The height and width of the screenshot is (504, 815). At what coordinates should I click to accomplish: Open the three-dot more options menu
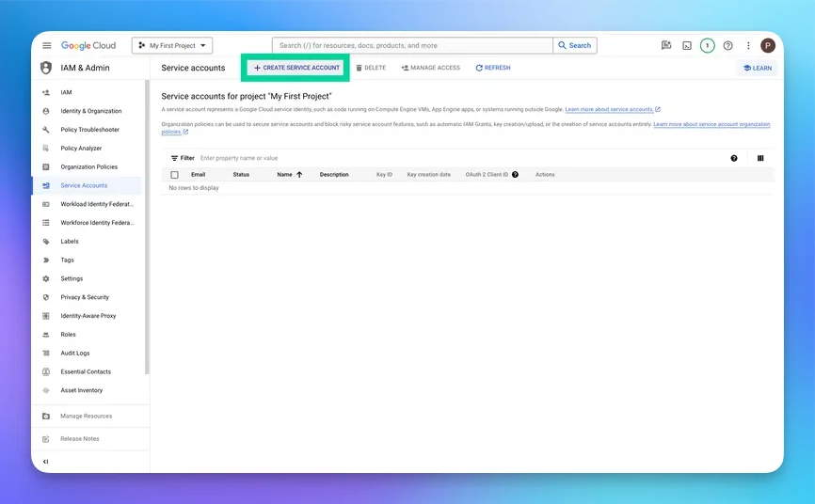click(748, 46)
